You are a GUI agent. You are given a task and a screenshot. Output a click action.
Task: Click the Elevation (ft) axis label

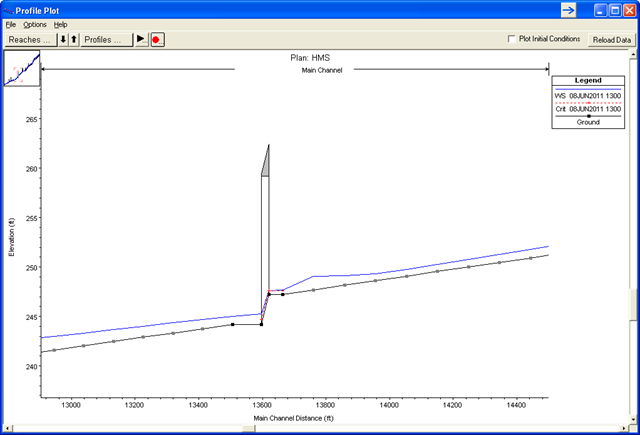11,237
